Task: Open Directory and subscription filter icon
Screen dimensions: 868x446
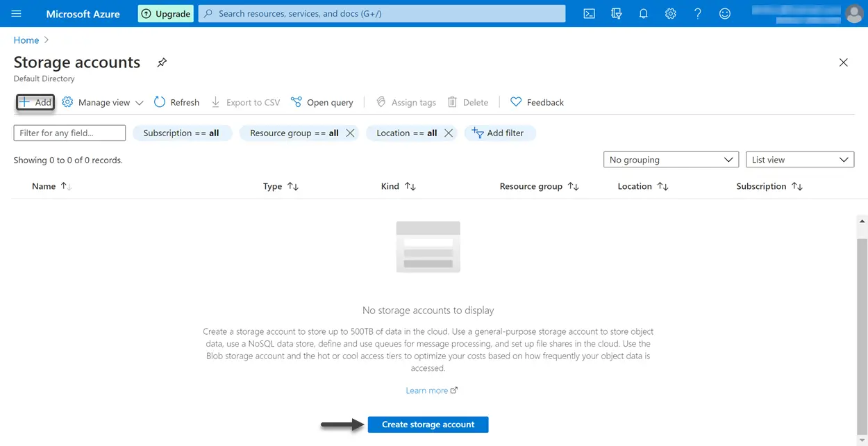Action: click(x=616, y=13)
